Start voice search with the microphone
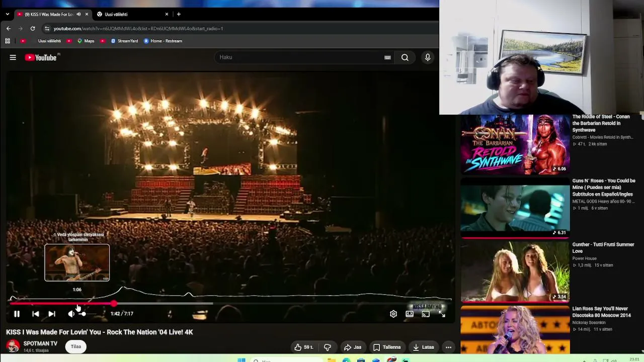Image resolution: width=644 pixels, height=362 pixels. point(428,57)
